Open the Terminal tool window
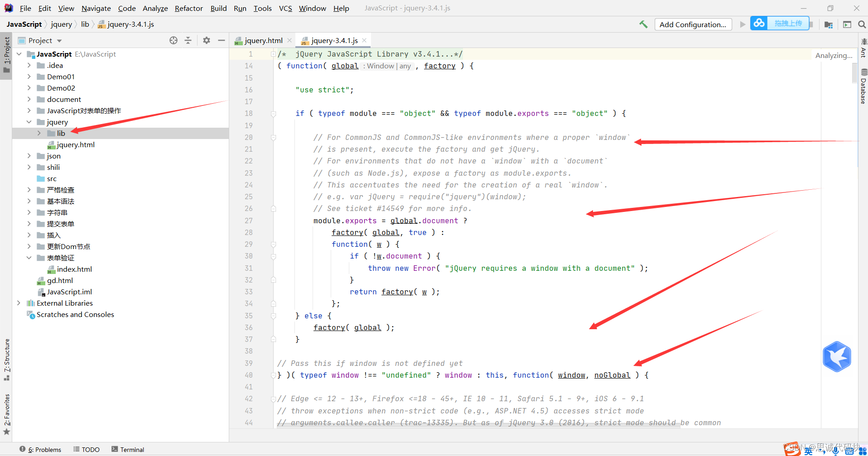The height and width of the screenshot is (456, 868). tap(128, 449)
